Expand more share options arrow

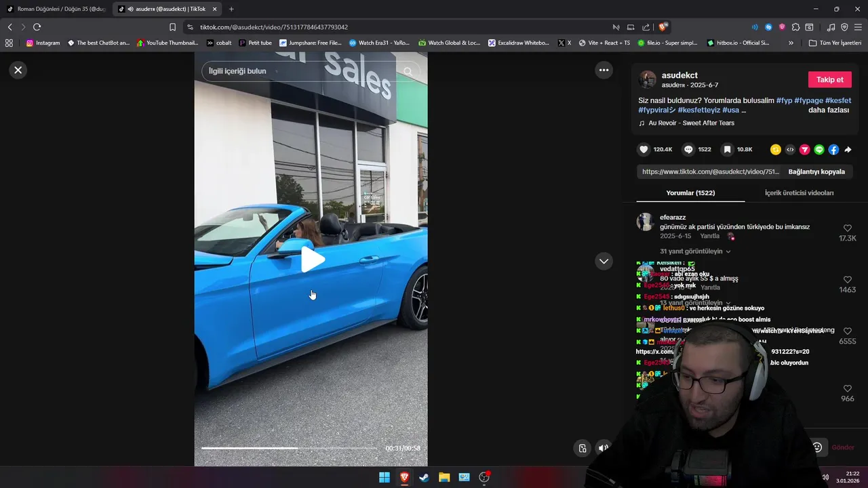click(848, 149)
